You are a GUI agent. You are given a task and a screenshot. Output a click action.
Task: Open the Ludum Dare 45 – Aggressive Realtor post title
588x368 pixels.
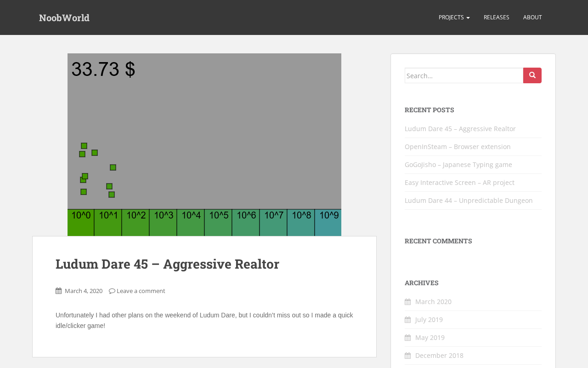coord(167,264)
